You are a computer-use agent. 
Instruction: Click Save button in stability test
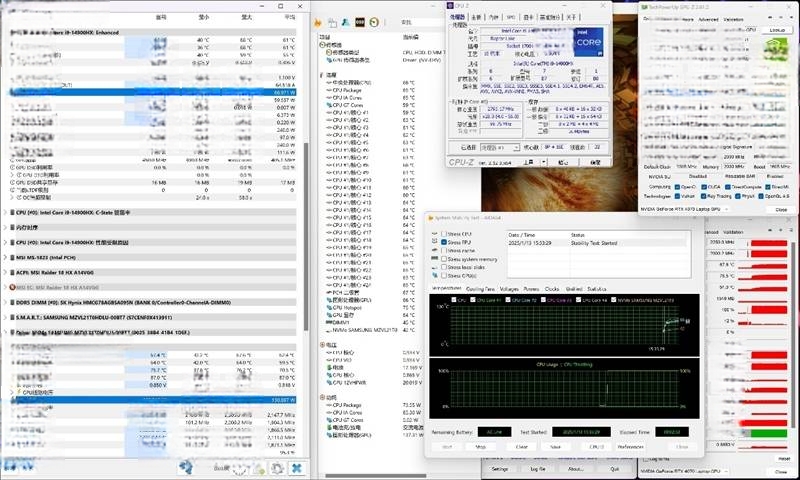pos(556,447)
